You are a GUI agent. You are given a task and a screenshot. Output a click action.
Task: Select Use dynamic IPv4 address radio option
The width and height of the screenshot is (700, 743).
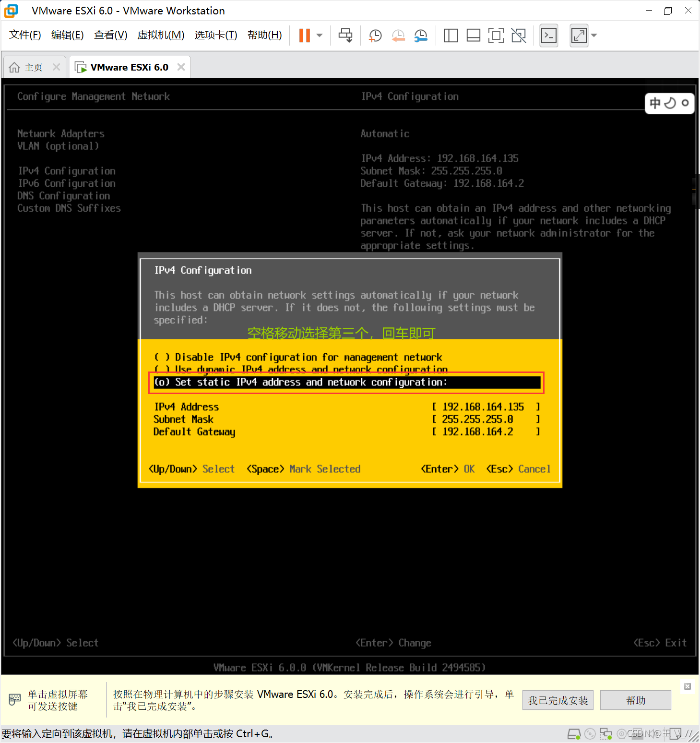pos(301,370)
